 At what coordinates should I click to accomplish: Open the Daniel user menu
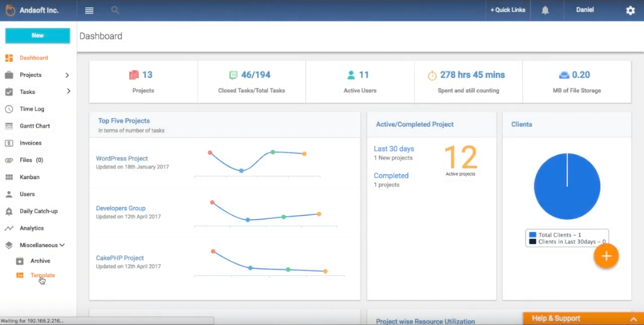click(585, 10)
